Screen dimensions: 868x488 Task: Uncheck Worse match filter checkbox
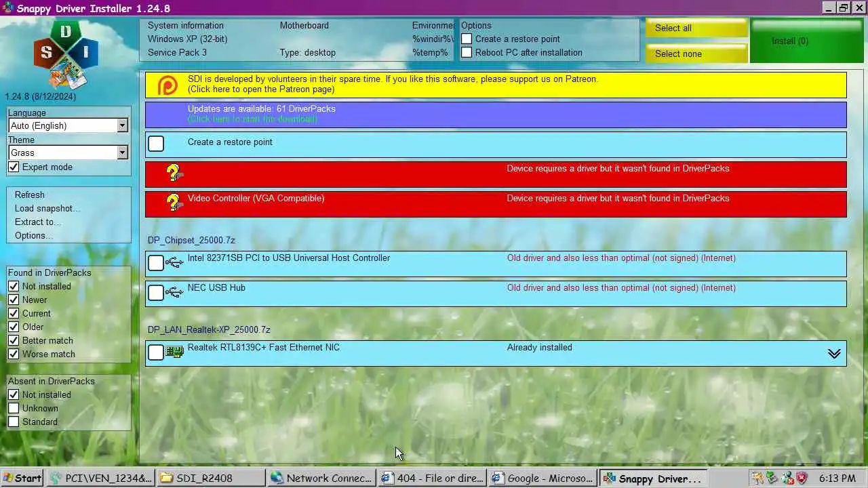tap(14, 354)
